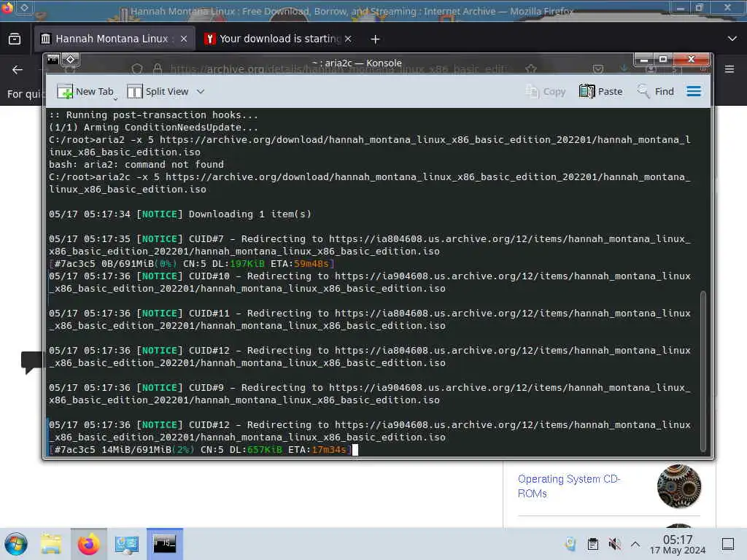Open a new Firefox tab with plus button
747x560 pixels.
point(376,39)
